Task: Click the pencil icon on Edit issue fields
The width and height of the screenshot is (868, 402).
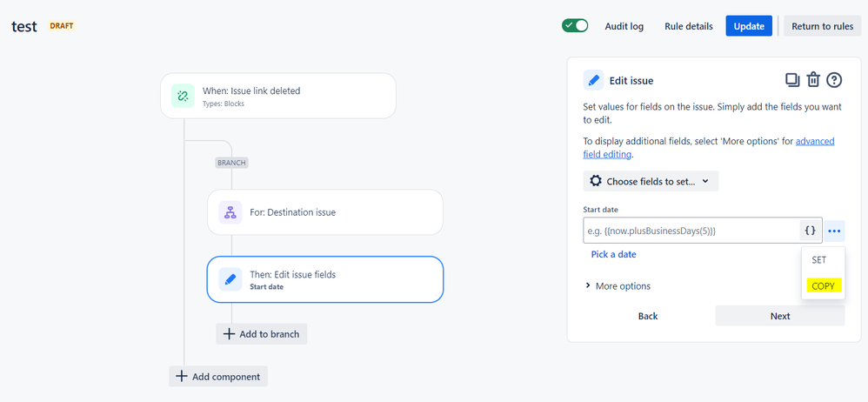Action: [x=230, y=279]
